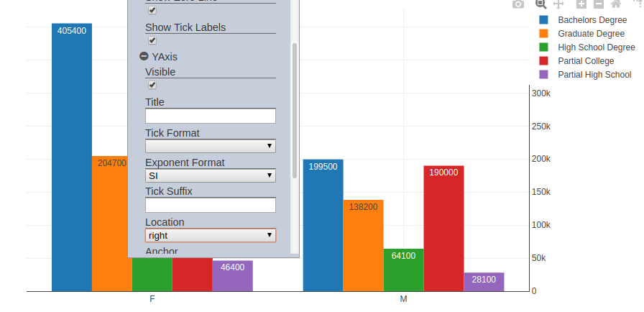Reset axes with the home icon
This screenshot has width=644, height=312.
pos(616,4)
